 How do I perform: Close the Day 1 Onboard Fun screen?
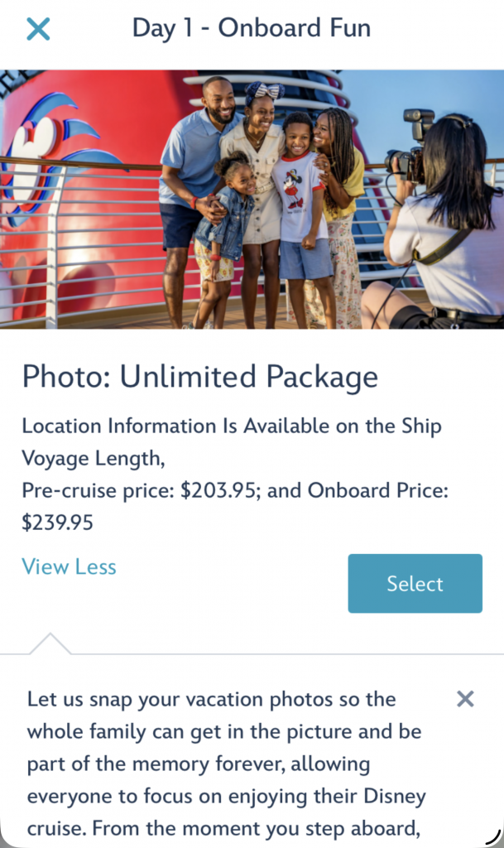pyautogui.click(x=38, y=29)
